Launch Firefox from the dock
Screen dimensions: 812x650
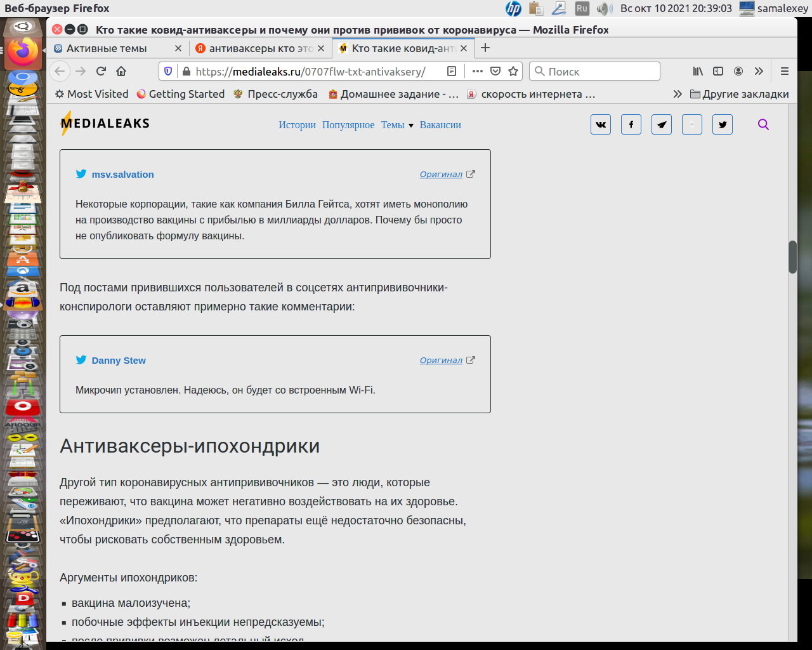(x=23, y=52)
